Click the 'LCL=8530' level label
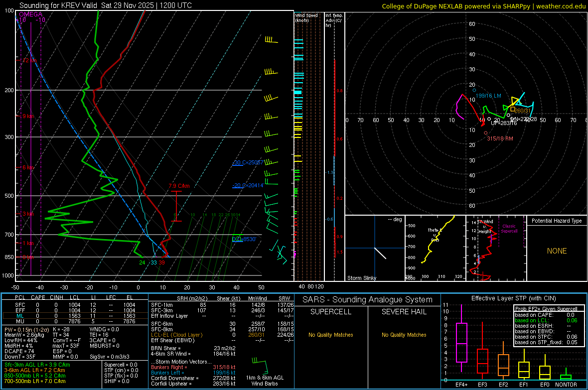This screenshot has width=588, height=390. click(x=244, y=239)
